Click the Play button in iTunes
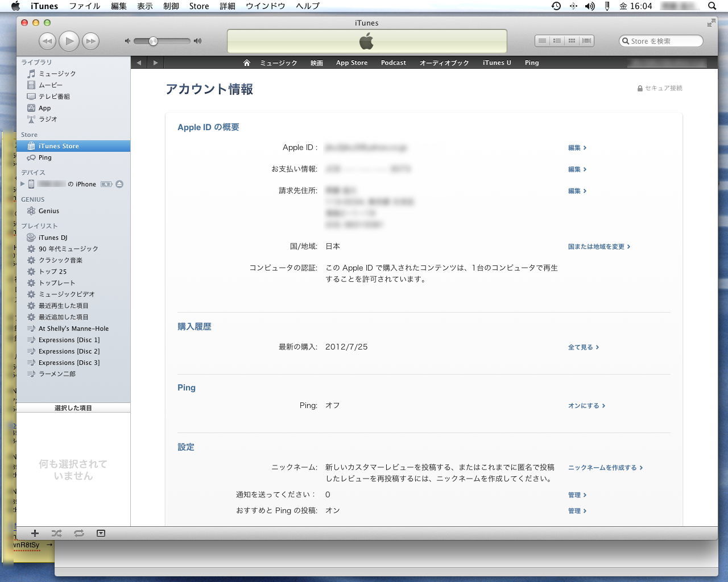Image resolution: width=728 pixels, height=582 pixels. point(69,41)
